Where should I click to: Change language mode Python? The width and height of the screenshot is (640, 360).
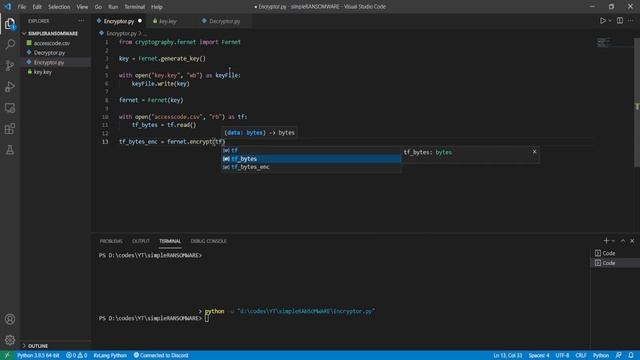coord(601,355)
